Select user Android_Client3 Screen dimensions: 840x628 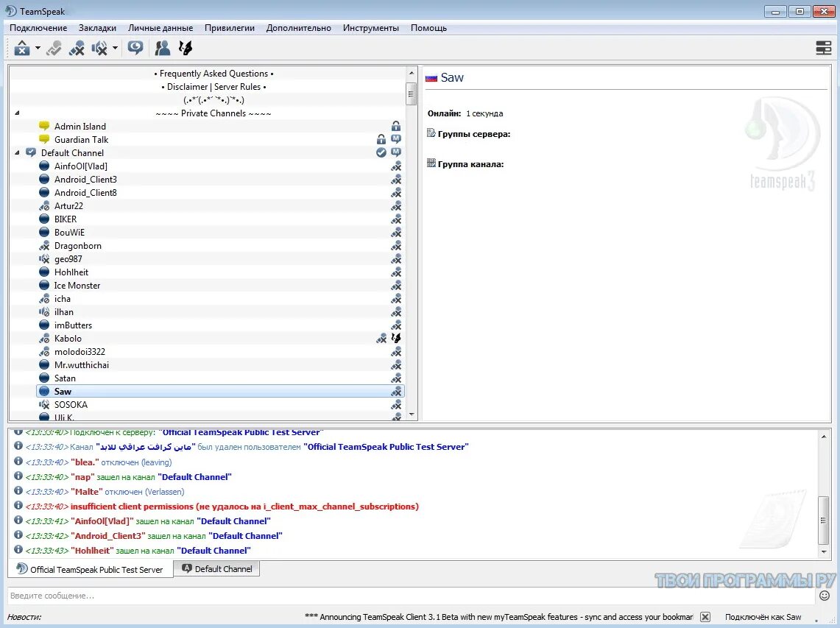point(85,180)
